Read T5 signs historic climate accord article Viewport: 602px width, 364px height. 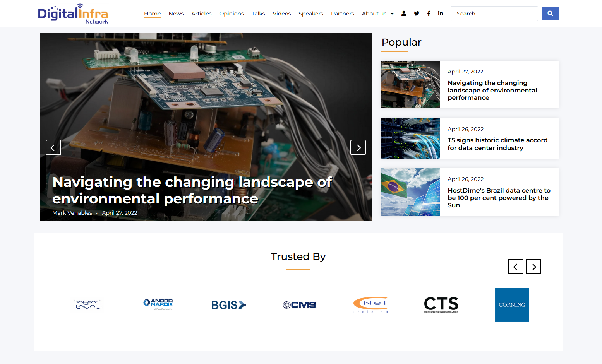click(x=497, y=144)
